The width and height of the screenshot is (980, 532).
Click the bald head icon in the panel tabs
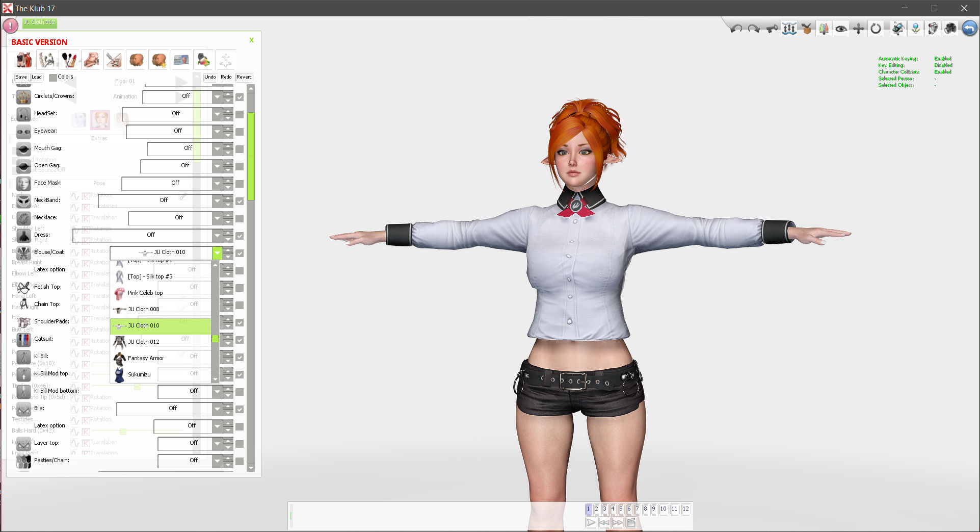(137, 60)
